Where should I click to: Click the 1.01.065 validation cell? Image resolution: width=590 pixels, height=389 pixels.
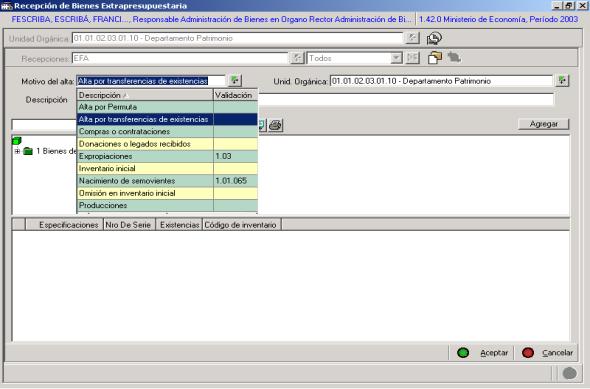pos(236,181)
